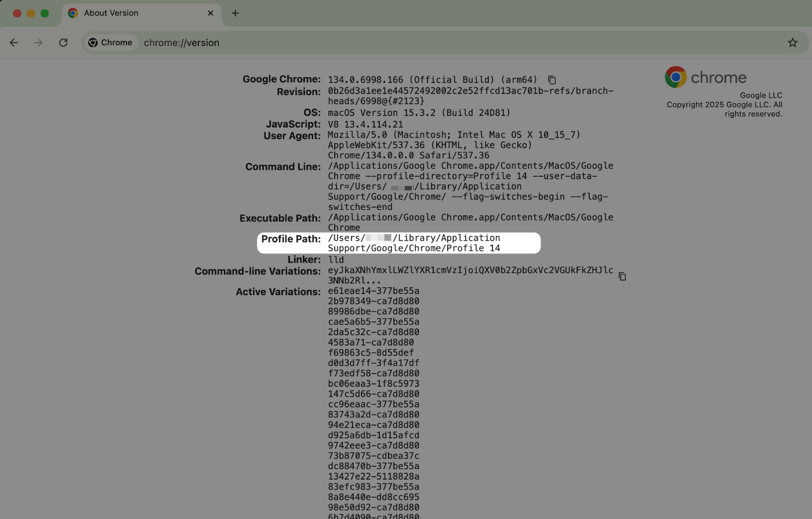Click variation f69863c5-8d55def
Viewport: 812px width, 519px height.
click(371, 353)
